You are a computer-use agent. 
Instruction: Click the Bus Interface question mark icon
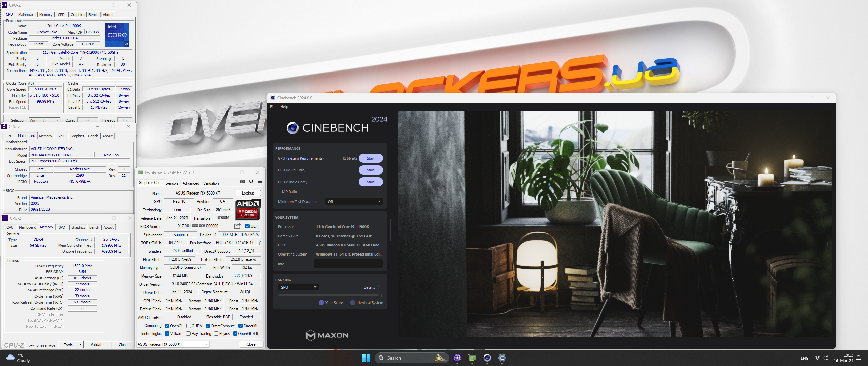coord(260,243)
